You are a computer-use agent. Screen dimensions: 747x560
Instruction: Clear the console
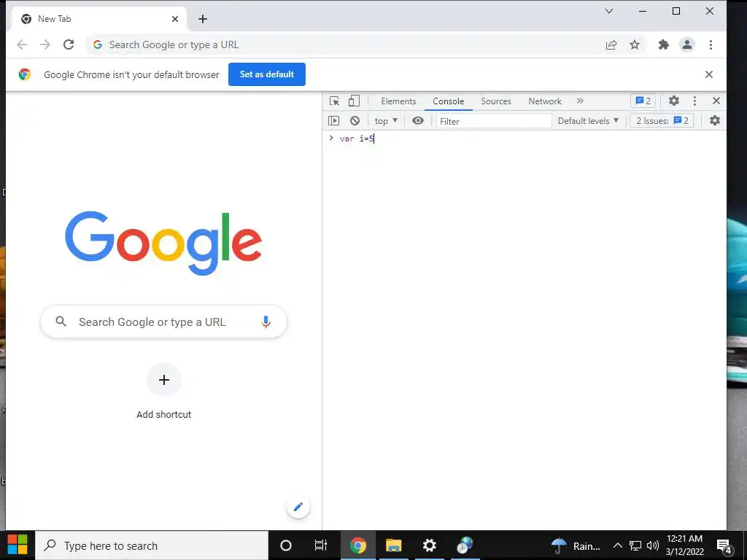(x=355, y=121)
